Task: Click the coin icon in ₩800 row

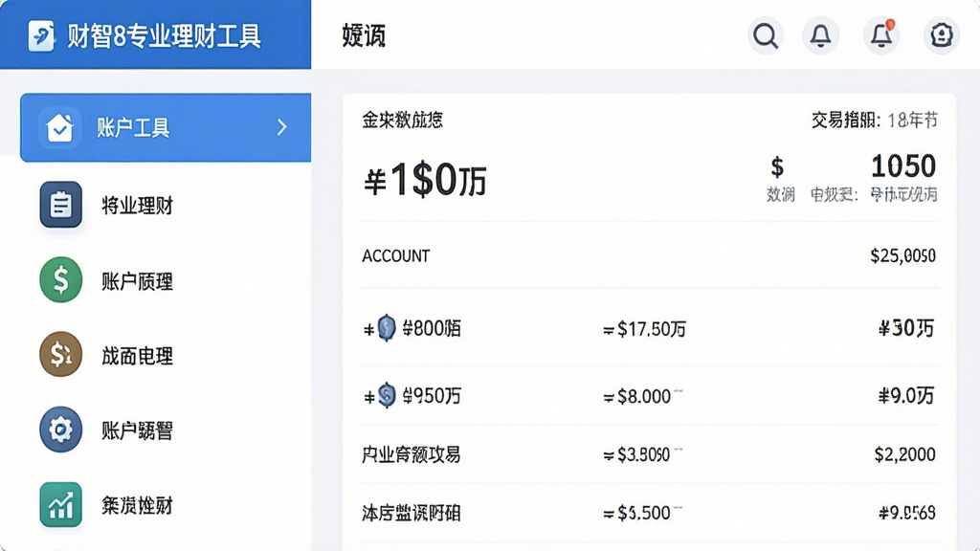Action: click(387, 327)
